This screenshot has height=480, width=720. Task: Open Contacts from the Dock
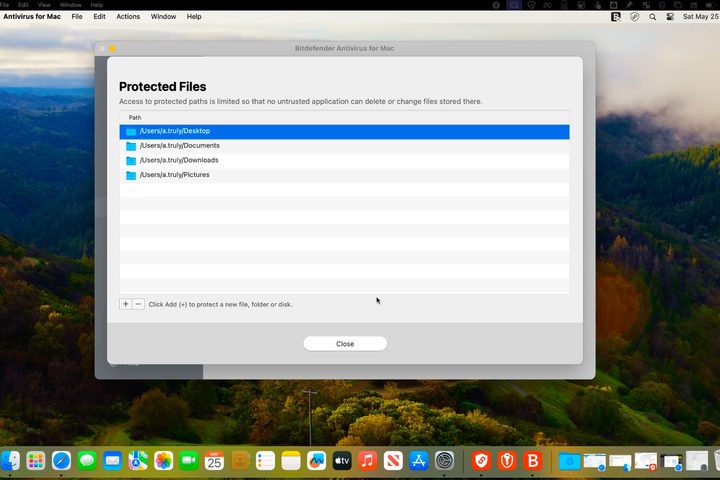pos(240,461)
